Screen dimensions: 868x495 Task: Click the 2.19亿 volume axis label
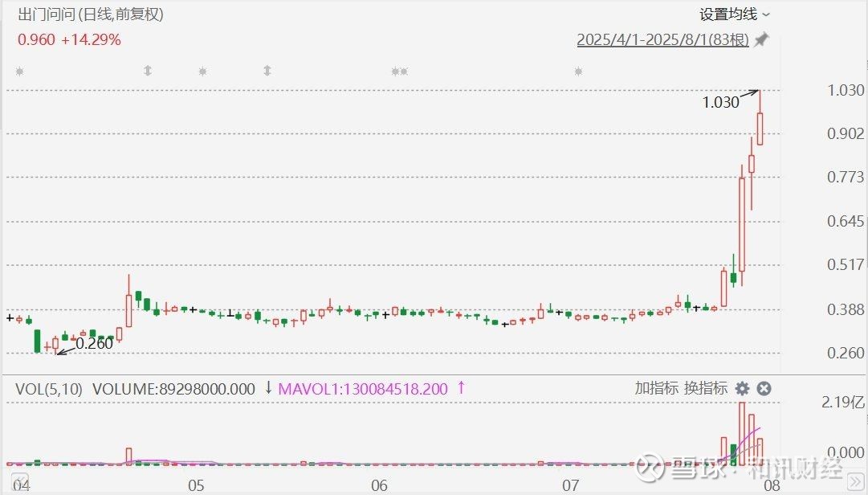(x=842, y=403)
